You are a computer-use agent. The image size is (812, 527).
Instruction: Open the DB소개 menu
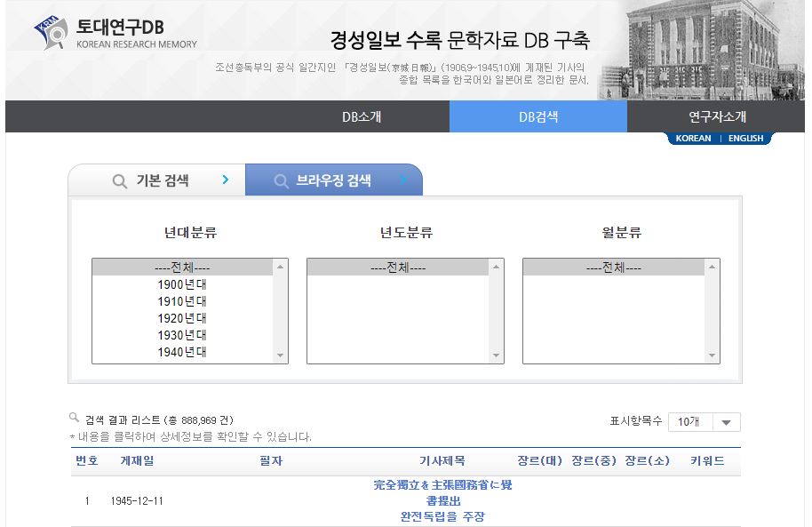[361, 116]
